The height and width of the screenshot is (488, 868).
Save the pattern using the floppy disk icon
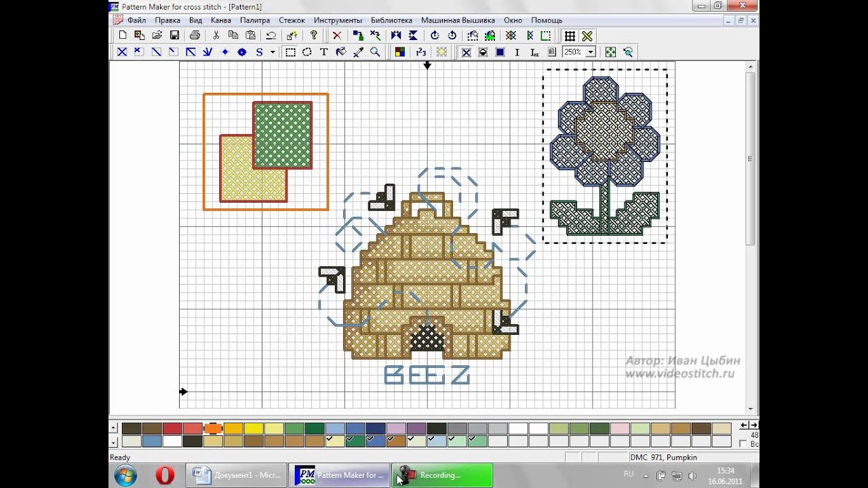point(174,35)
